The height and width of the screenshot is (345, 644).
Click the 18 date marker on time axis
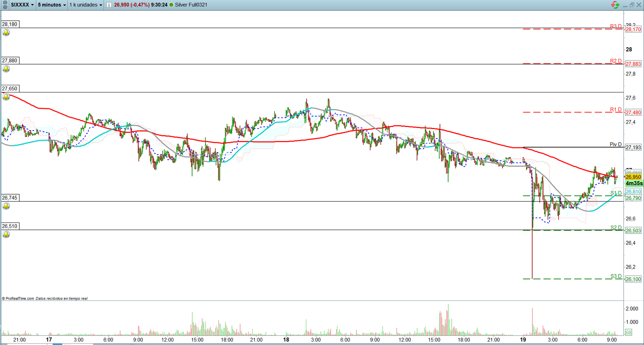pos(286,340)
